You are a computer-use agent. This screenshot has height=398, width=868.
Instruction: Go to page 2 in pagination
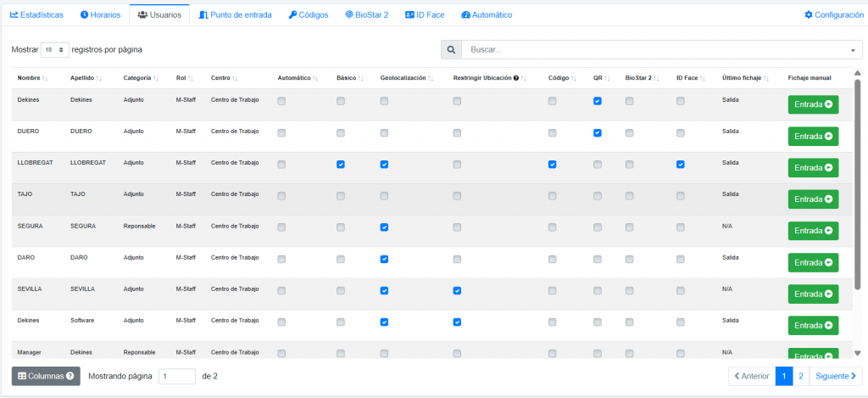[x=801, y=376]
